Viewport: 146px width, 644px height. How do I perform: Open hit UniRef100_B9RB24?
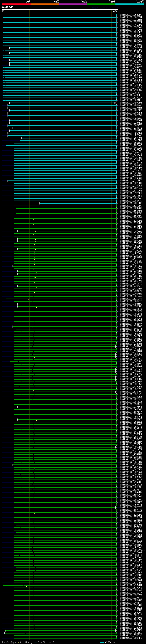tap(131, 22)
